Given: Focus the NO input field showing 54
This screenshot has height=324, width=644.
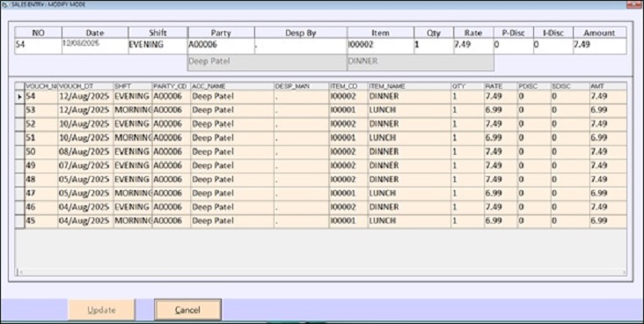Looking at the screenshot, I should tap(38, 46).
